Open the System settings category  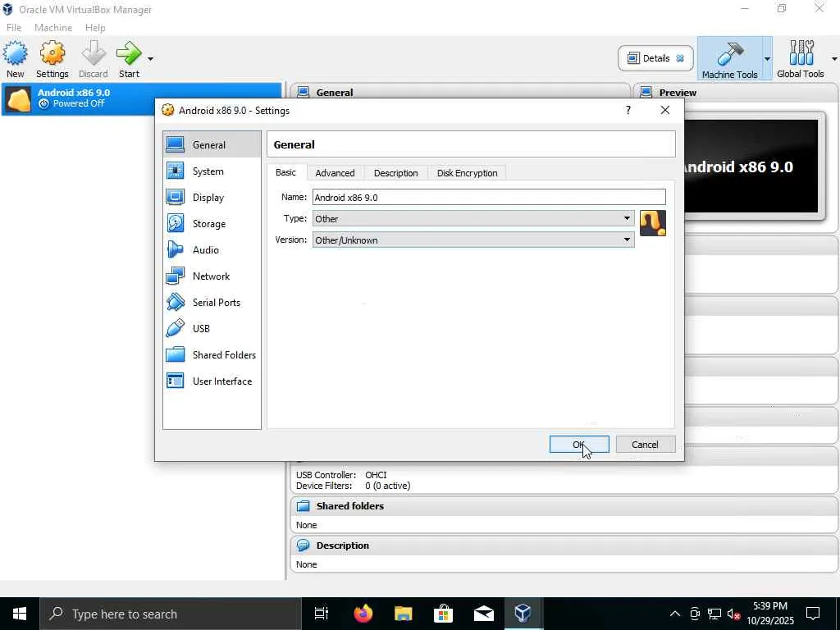(212, 171)
